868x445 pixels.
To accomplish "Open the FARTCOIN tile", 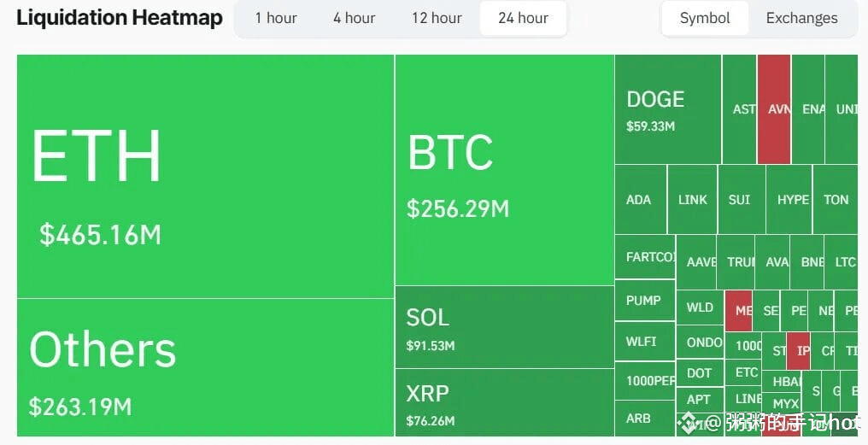I will (645, 257).
